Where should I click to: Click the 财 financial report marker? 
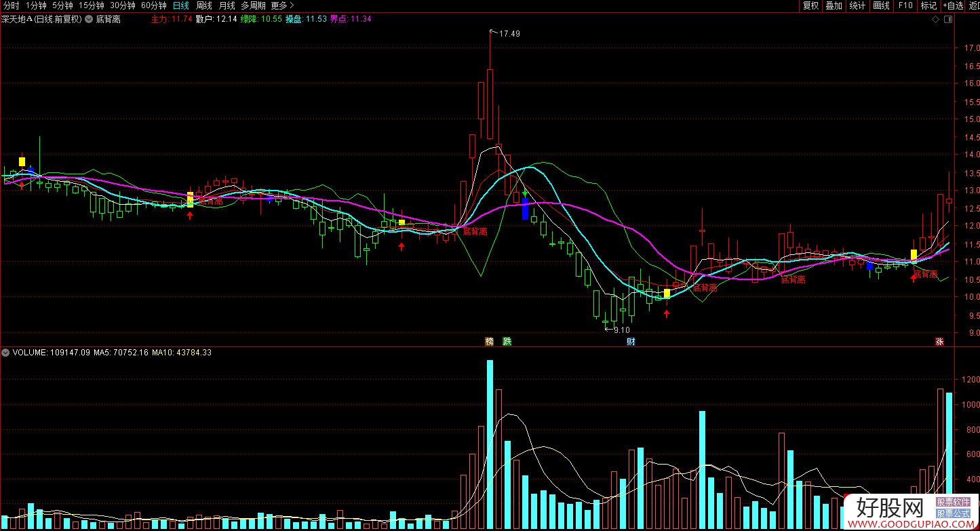(631, 341)
